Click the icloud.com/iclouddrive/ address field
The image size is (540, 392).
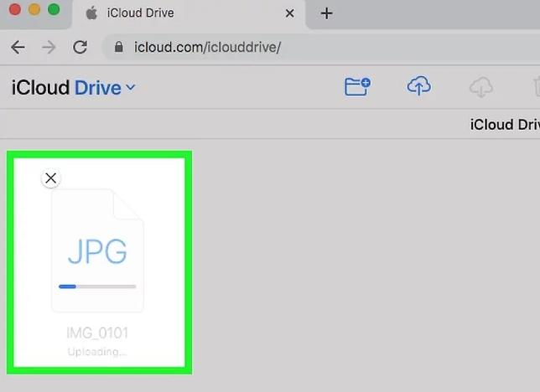320,47
